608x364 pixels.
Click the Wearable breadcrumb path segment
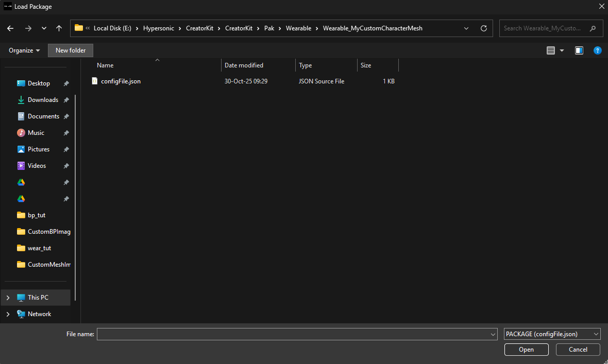click(298, 28)
